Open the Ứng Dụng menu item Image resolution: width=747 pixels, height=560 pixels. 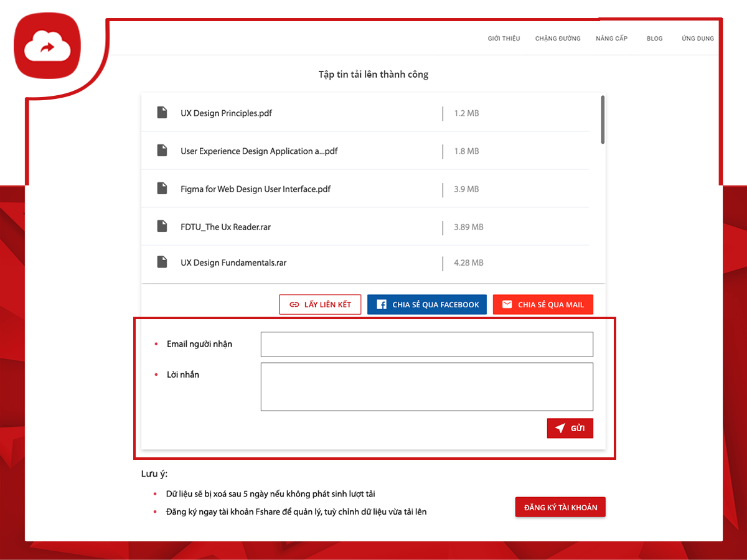(x=697, y=39)
